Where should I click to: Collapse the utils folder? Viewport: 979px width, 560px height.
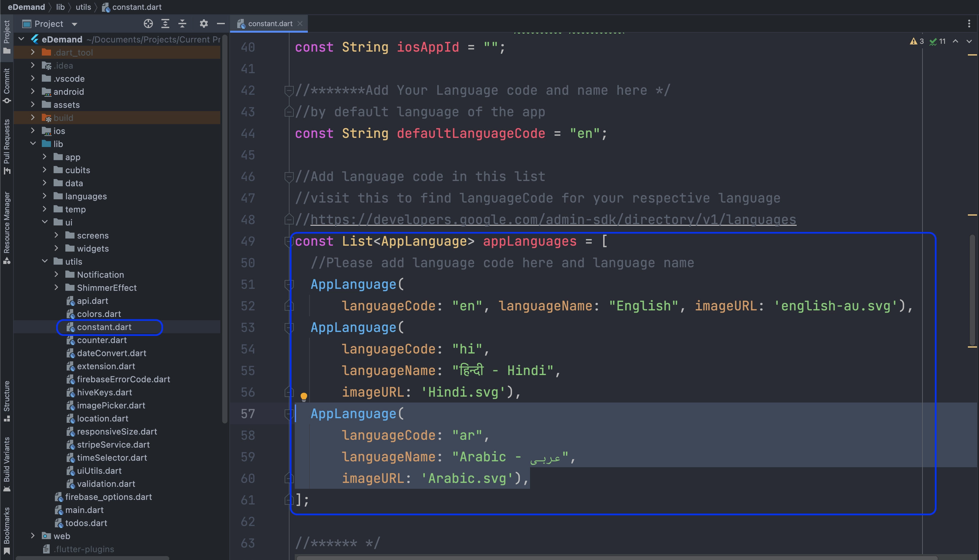pyautogui.click(x=45, y=261)
